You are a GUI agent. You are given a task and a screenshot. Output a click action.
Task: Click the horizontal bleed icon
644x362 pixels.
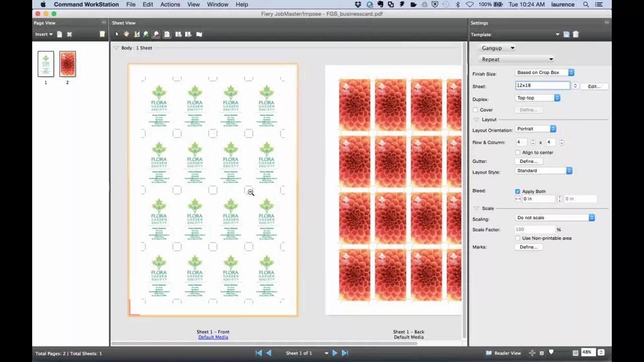tap(518, 199)
